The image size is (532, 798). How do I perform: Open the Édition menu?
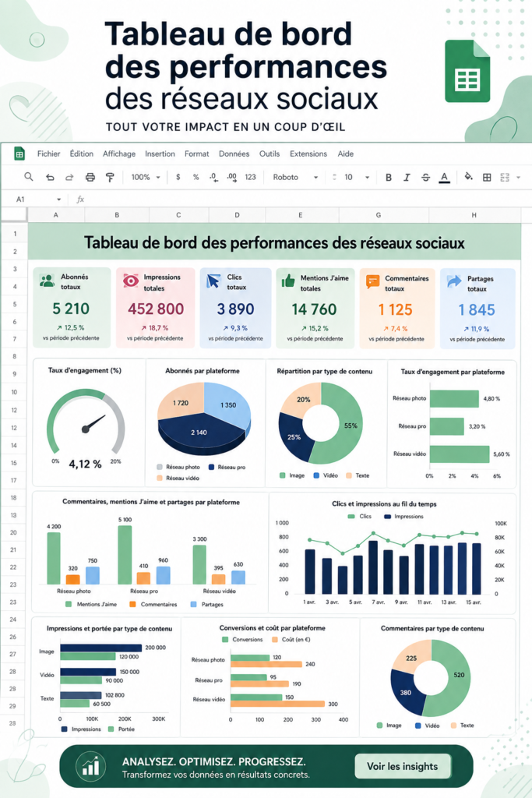click(81, 154)
